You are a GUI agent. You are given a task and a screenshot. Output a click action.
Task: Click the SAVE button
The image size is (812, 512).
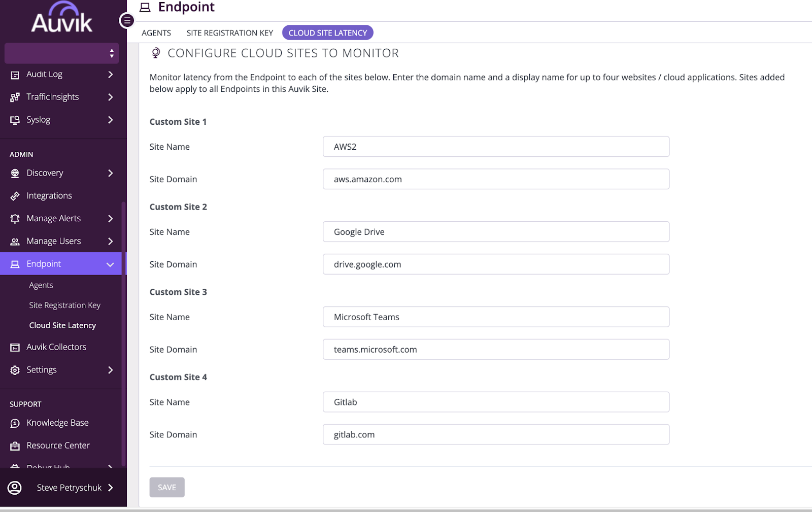(167, 488)
